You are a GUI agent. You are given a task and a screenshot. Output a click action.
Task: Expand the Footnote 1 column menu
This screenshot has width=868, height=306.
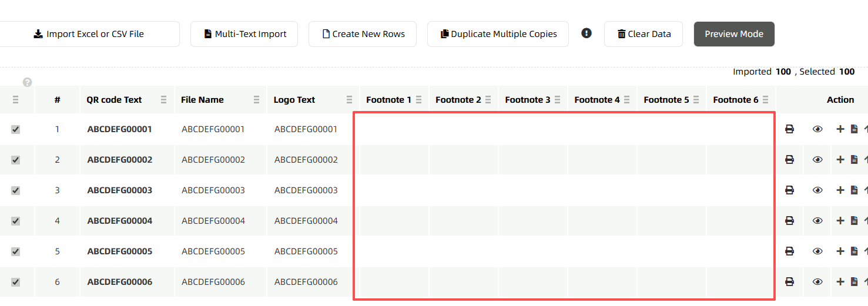click(x=419, y=100)
